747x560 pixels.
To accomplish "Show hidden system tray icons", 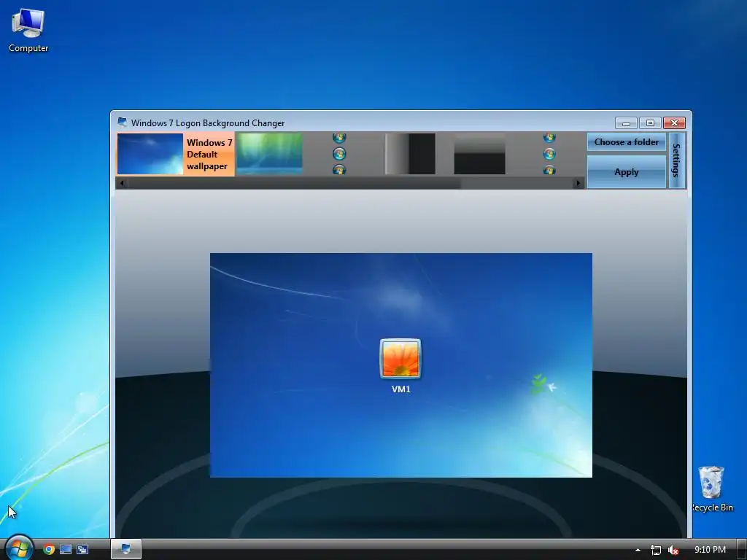I will pyautogui.click(x=638, y=550).
